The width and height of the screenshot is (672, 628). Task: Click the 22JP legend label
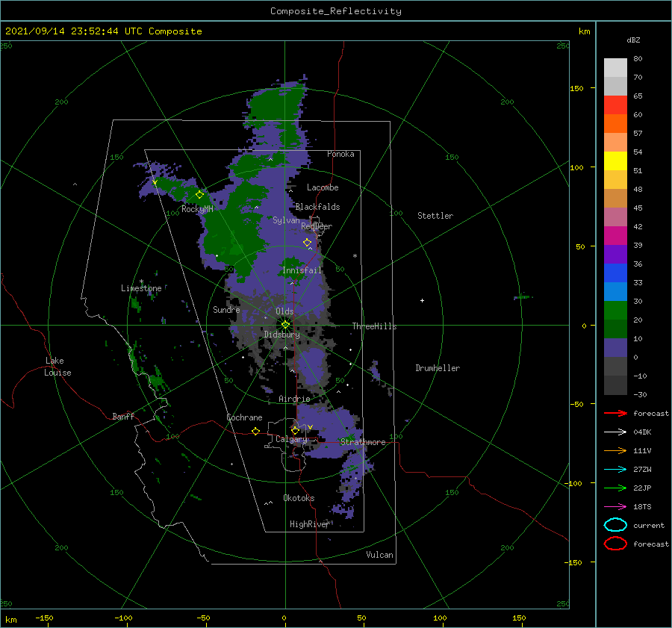(x=642, y=488)
